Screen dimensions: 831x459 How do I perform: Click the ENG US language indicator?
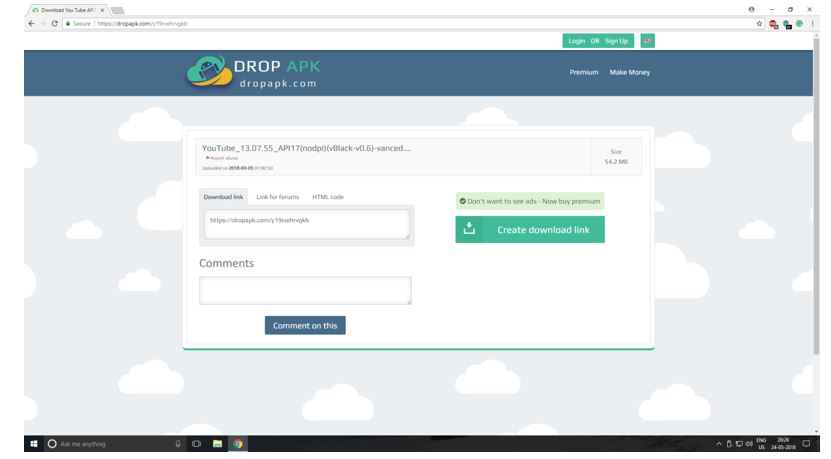point(762,444)
